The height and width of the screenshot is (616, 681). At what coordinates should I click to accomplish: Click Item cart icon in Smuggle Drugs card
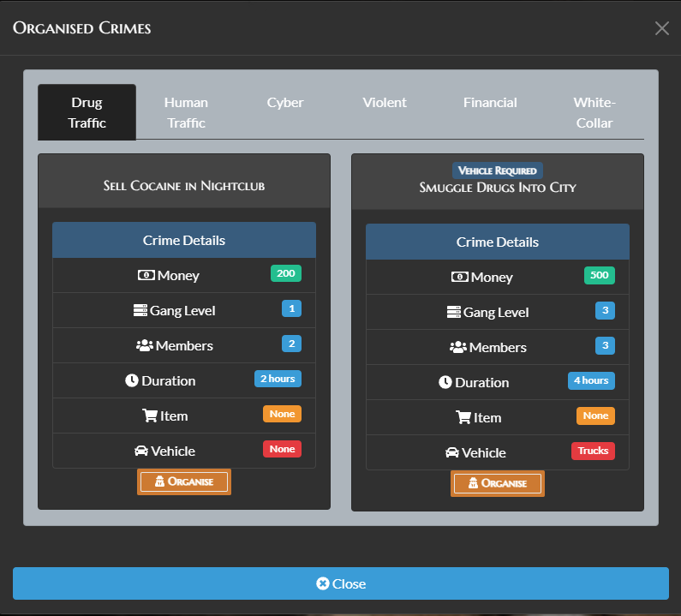463,417
